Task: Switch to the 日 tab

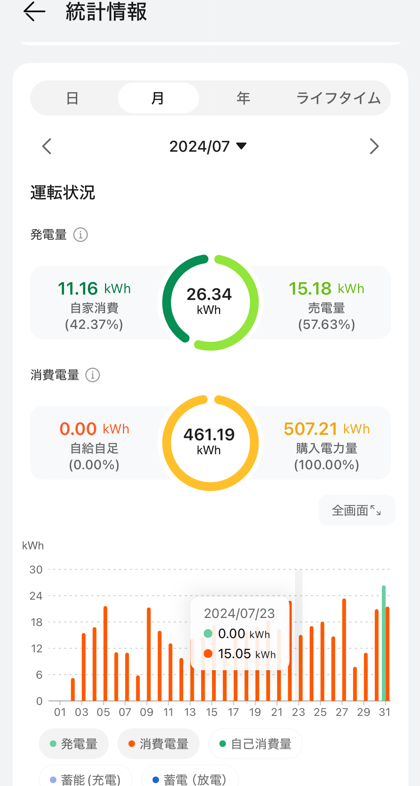Action: coord(73,98)
